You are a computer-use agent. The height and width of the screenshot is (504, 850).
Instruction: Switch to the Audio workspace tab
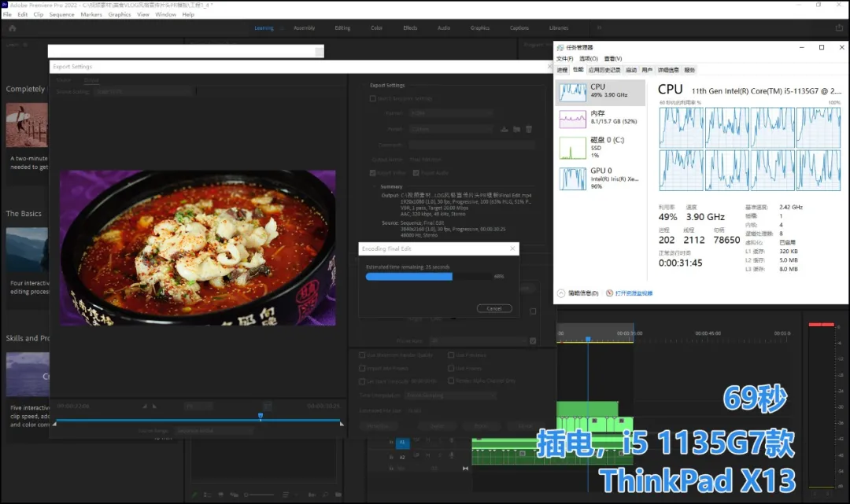coord(444,28)
